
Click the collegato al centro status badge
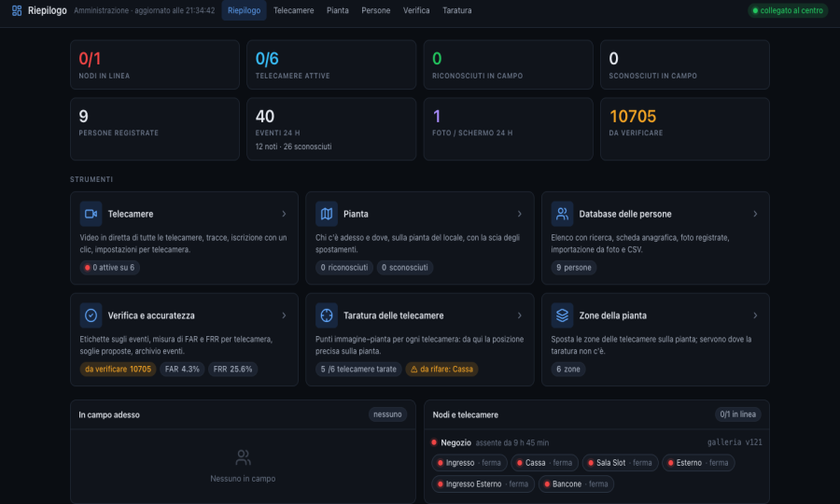coord(788,10)
